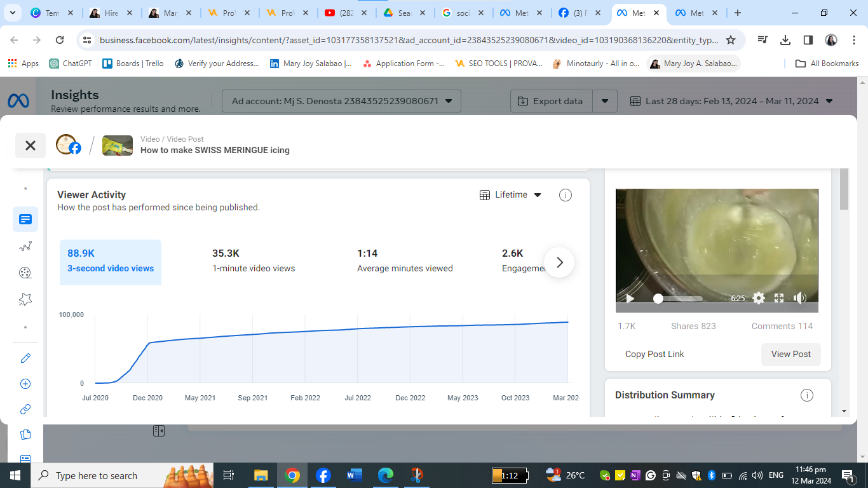Open the weather widget showing 26°C

tap(566, 475)
